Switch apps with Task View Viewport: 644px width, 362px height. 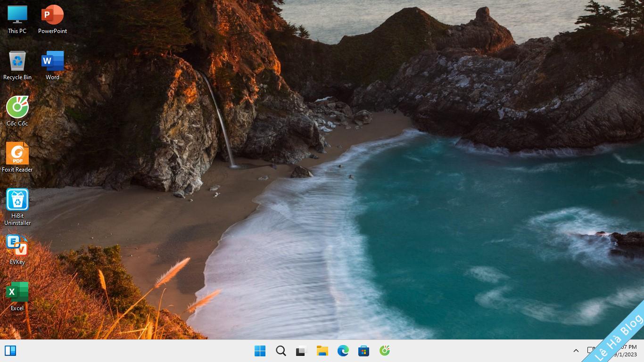pos(301,351)
